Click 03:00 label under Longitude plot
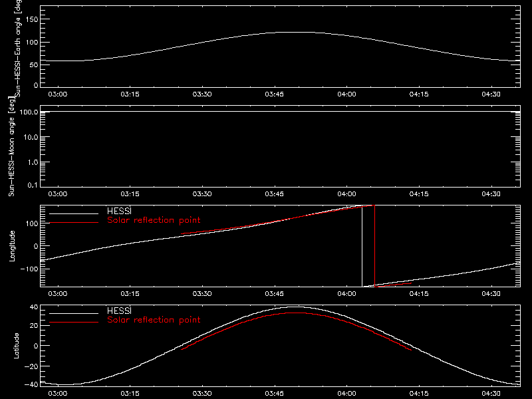Screen dimensions: 532x399 57,294
